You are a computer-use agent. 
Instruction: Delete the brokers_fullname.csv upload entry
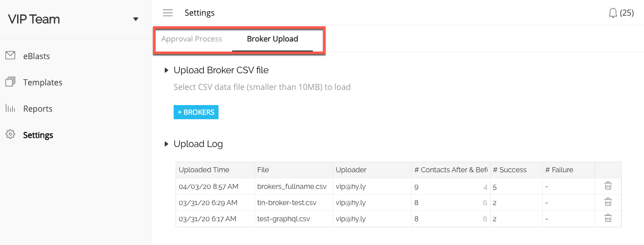click(608, 186)
